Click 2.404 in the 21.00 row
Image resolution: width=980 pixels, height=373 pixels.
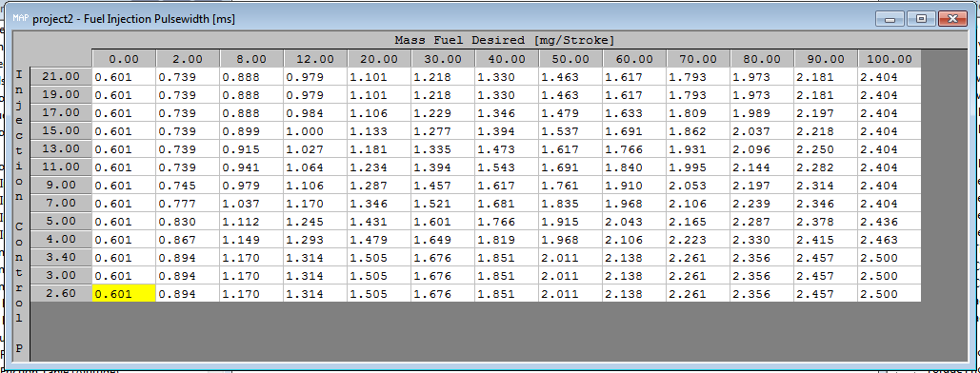point(890,77)
